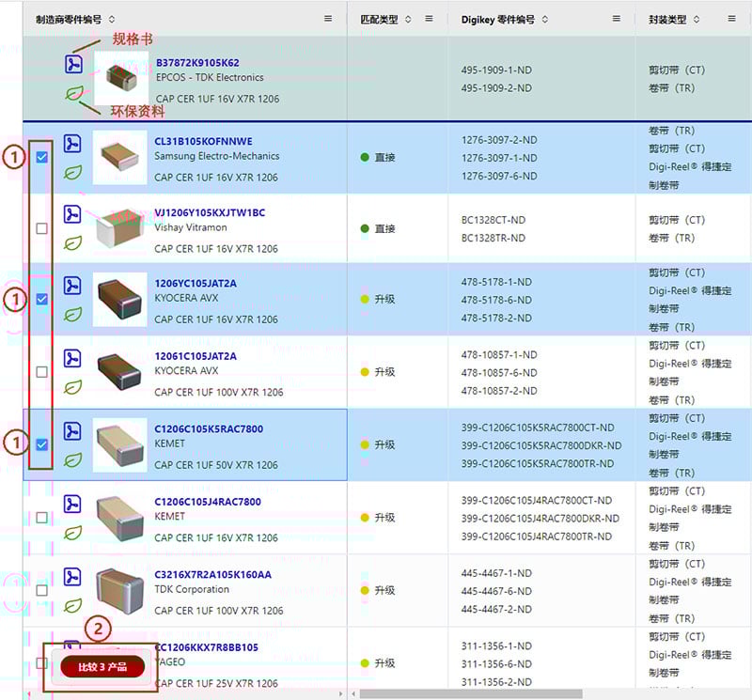
Task: Uncheck the CL31B105KOFNNWE selection checkbox
Action: (41, 157)
